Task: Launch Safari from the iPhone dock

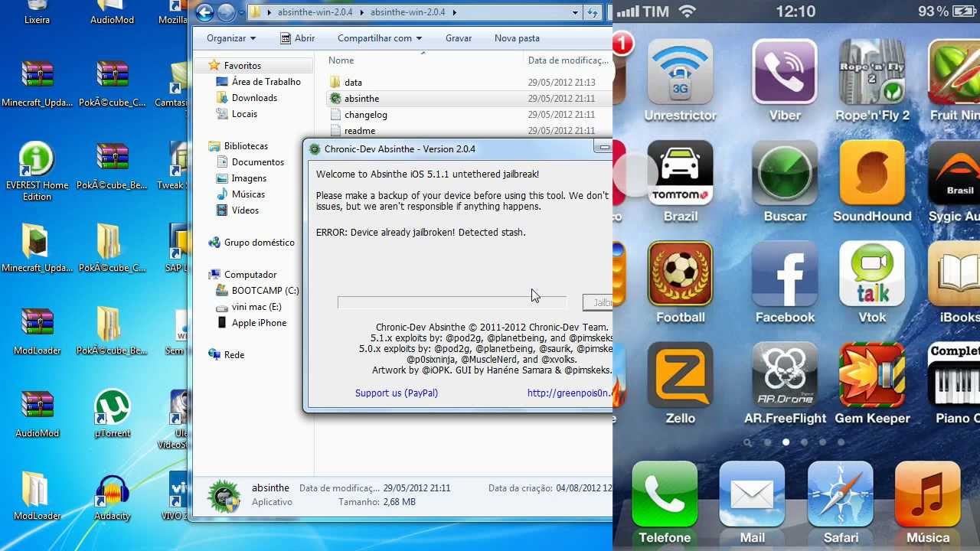Action: [840, 494]
